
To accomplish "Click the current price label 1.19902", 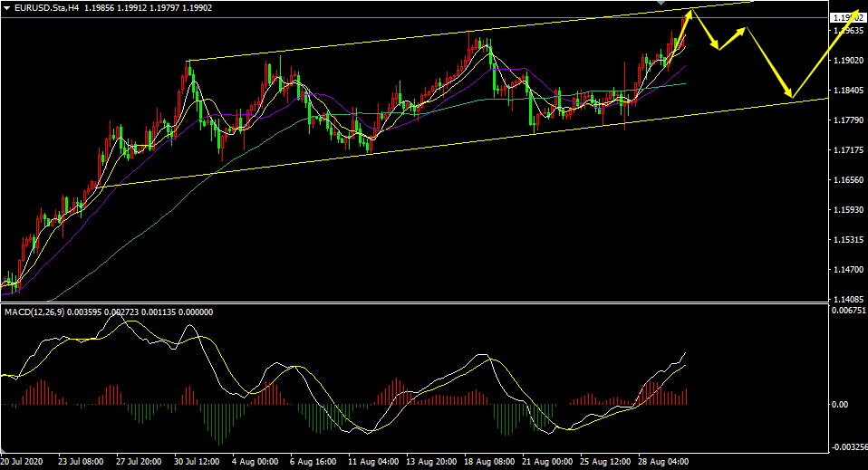I will (x=849, y=18).
